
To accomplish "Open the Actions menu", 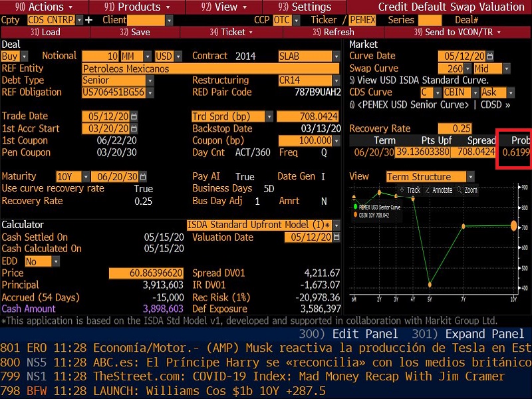I will (41, 7).
